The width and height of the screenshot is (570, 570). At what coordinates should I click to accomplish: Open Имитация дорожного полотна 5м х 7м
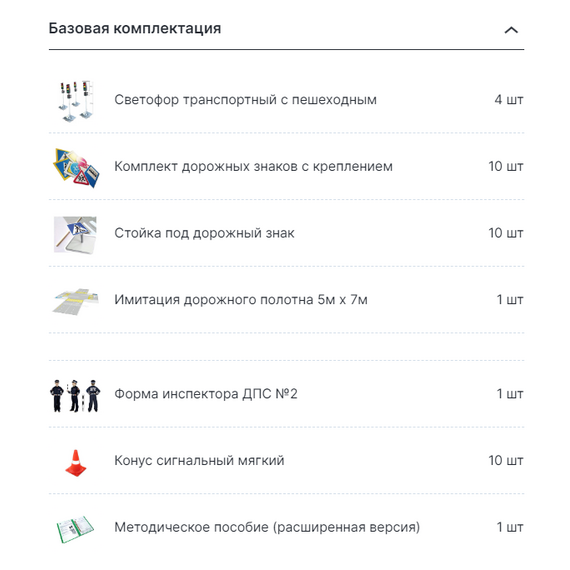pyautogui.click(x=241, y=300)
